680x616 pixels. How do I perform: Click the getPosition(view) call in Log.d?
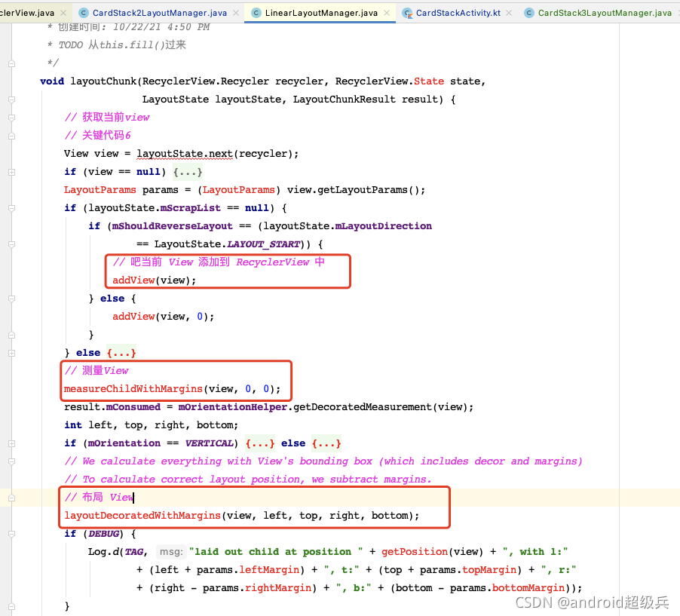coord(432,552)
